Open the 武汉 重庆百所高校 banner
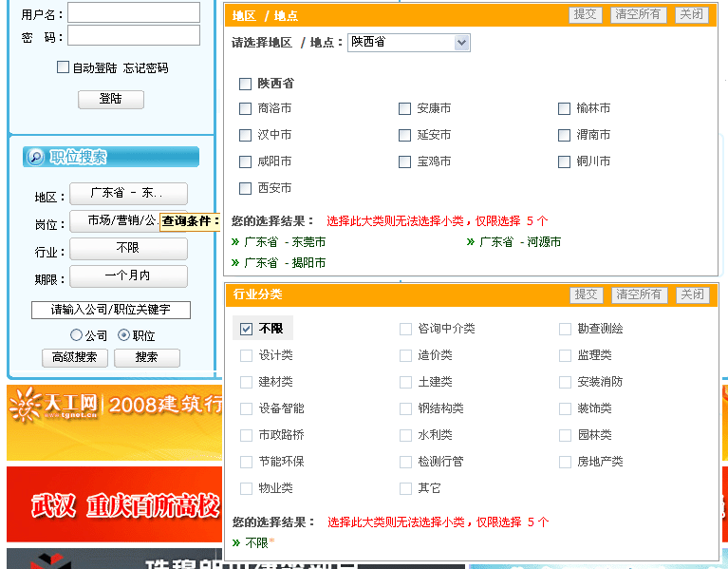 click(x=115, y=504)
